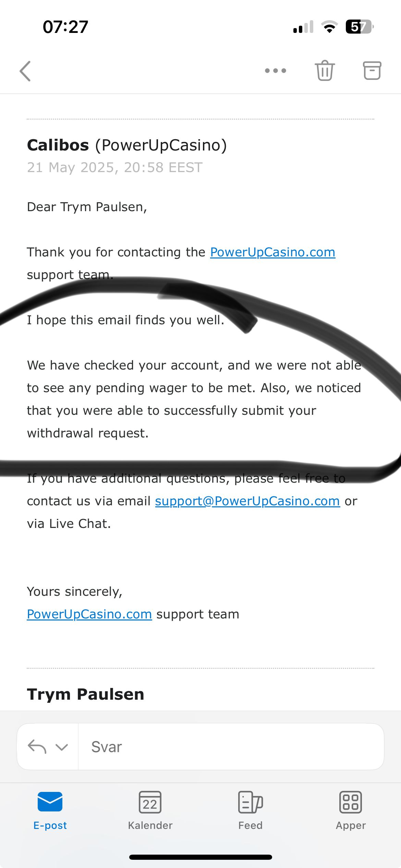Open the PowerUpCasino.com link in first paragraph
401x868 pixels.
tap(272, 252)
